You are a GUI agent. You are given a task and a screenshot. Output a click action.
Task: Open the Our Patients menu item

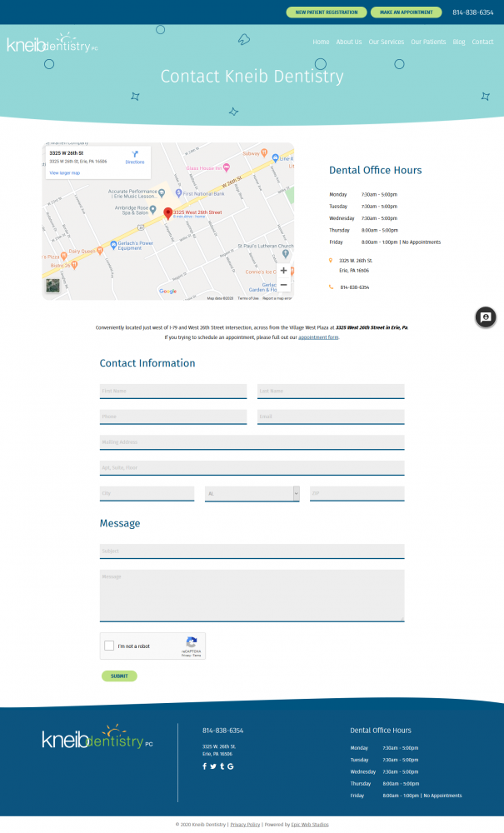point(428,42)
